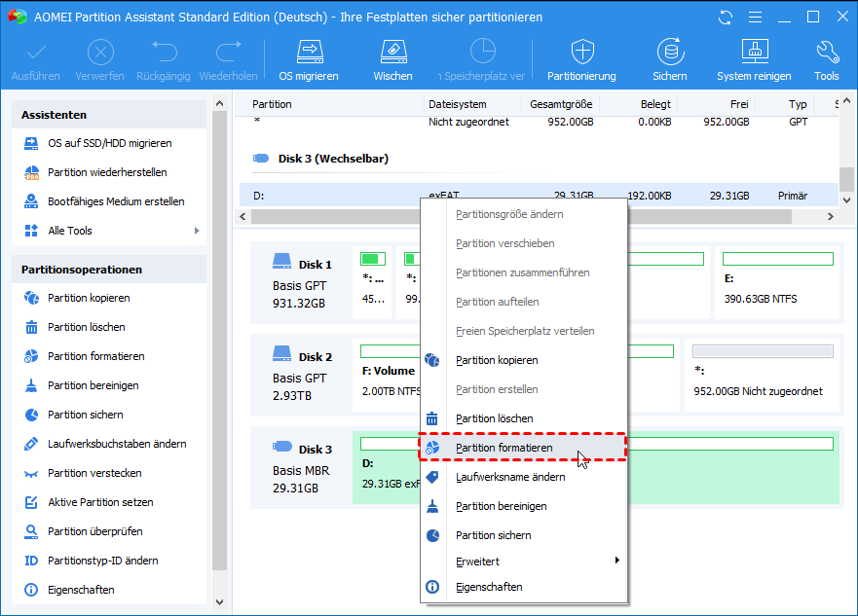The height and width of the screenshot is (616, 858).
Task: Select Partition formatieren in context menu
Action: click(524, 448)
